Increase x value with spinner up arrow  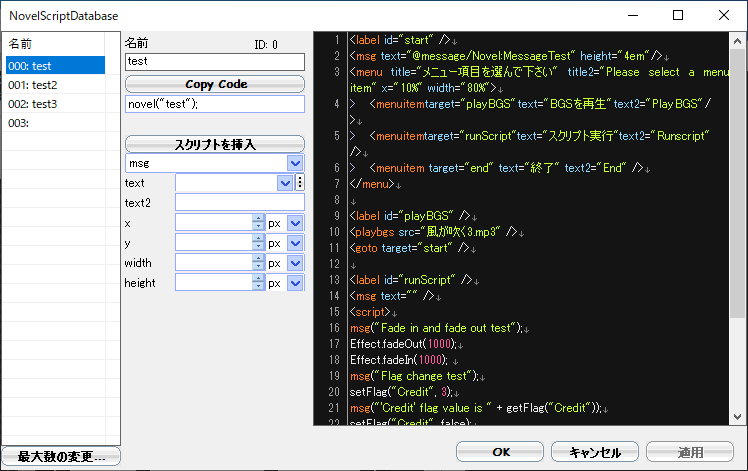(258, 219)
